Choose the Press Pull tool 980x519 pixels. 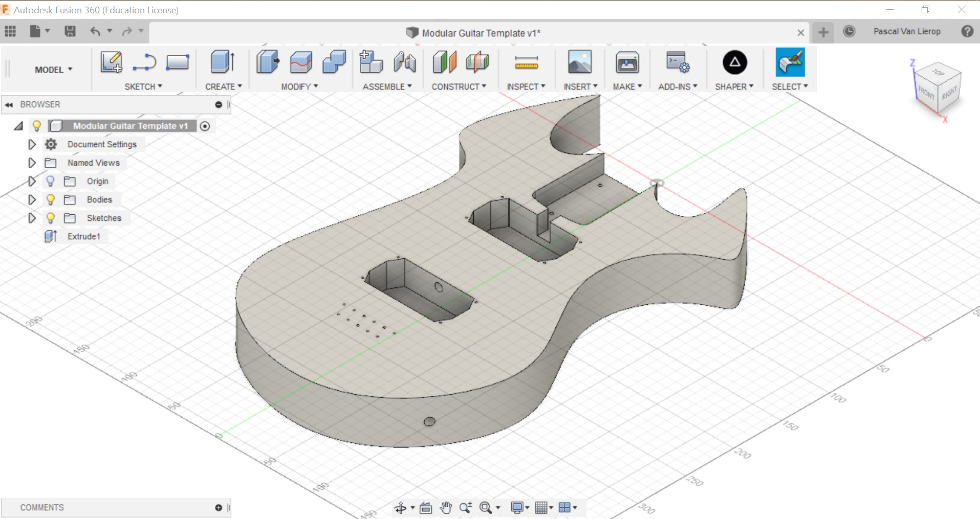click(268, 62)
